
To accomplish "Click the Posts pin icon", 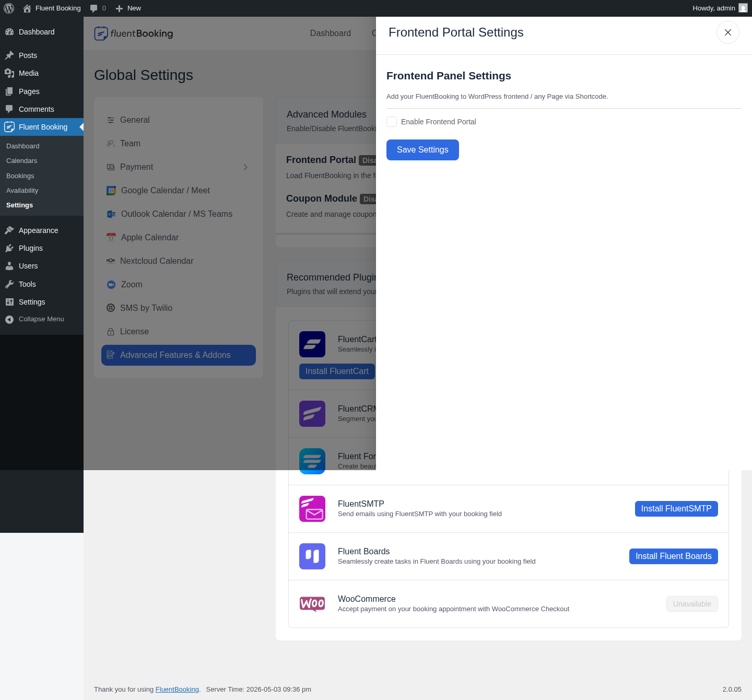I will [9, 55].
